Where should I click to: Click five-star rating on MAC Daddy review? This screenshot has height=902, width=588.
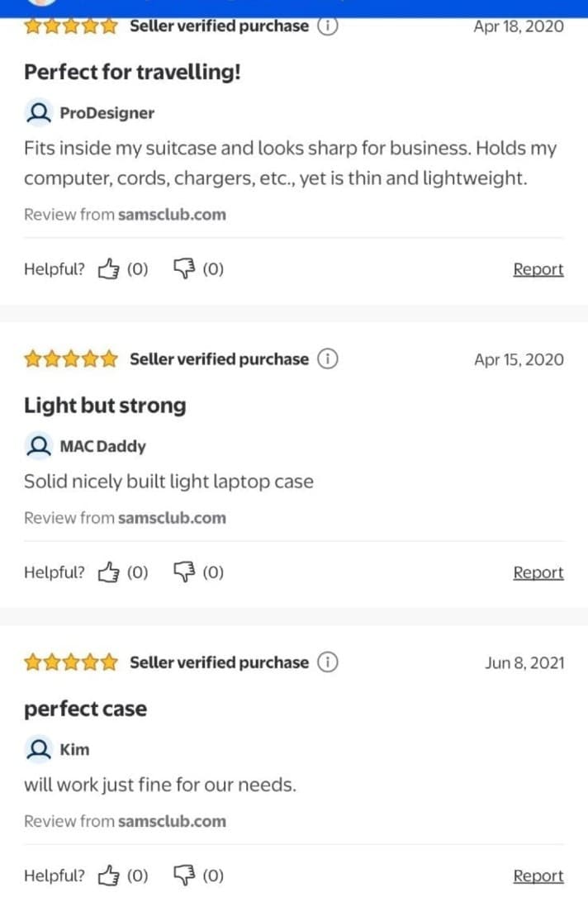tap(71, 359)
